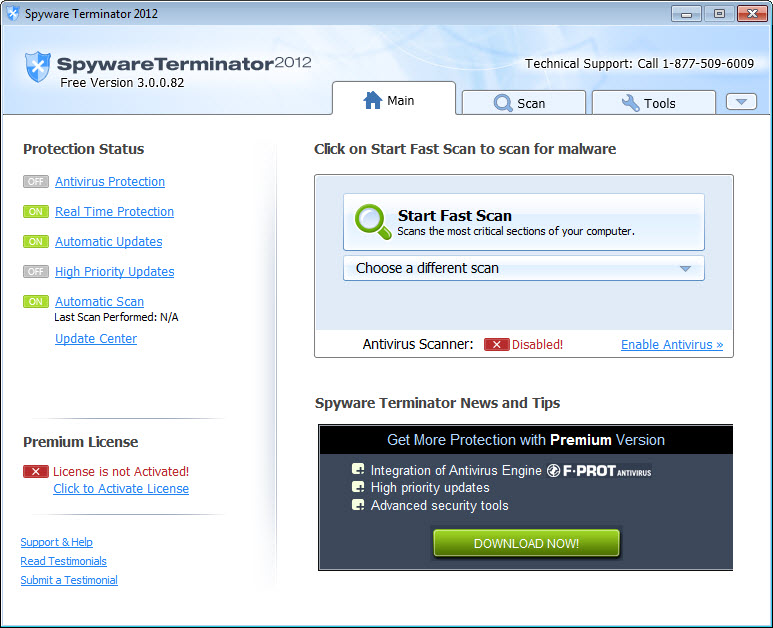Open the extra menu arrow beside Tools tab
This screenshot has height=628, width=773.
741,102
